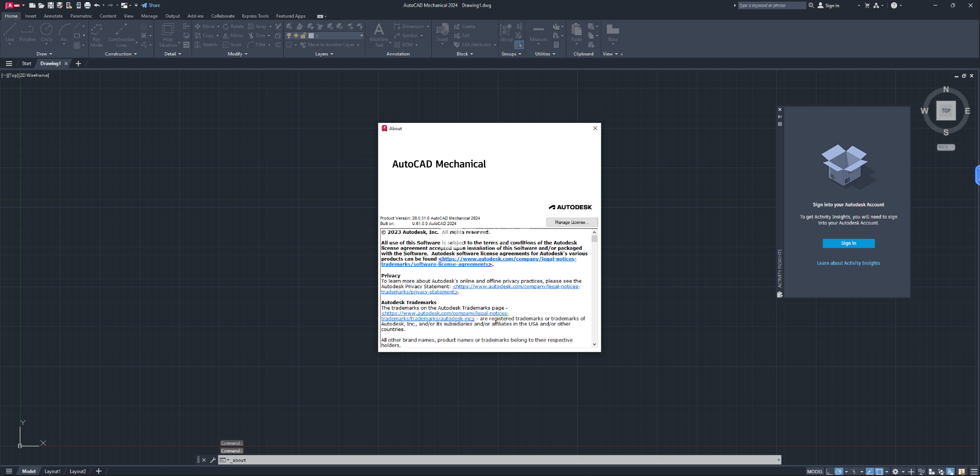Click the Hide Situation tool
Viewport: 980px width, 476px height.
(x=168, y=35)
